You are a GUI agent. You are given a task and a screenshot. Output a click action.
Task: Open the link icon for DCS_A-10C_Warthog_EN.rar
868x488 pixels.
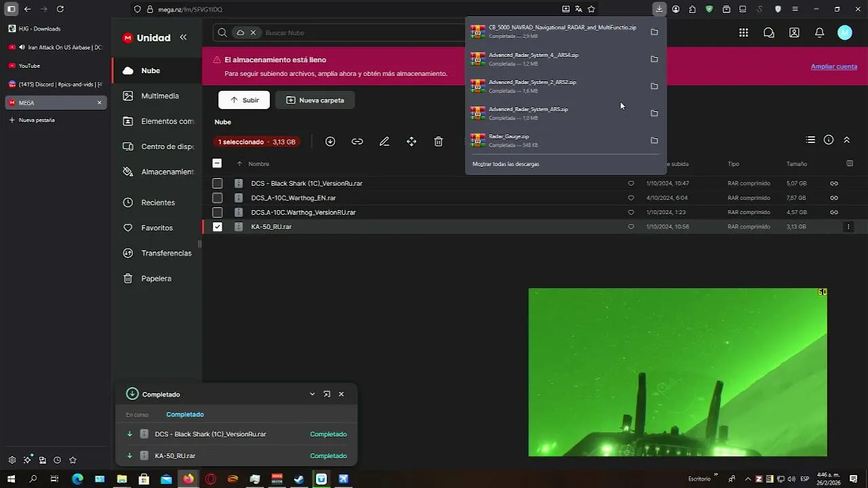[834, 198]
